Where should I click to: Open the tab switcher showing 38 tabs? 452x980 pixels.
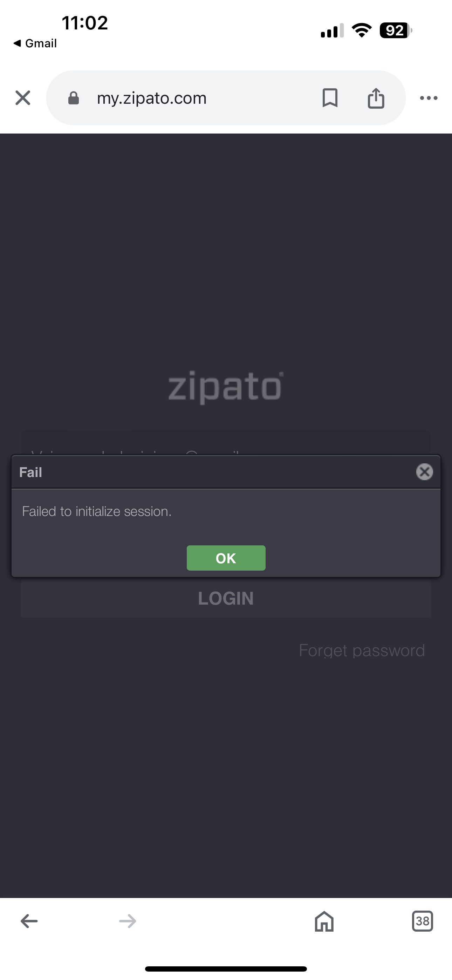click(422, 921)
